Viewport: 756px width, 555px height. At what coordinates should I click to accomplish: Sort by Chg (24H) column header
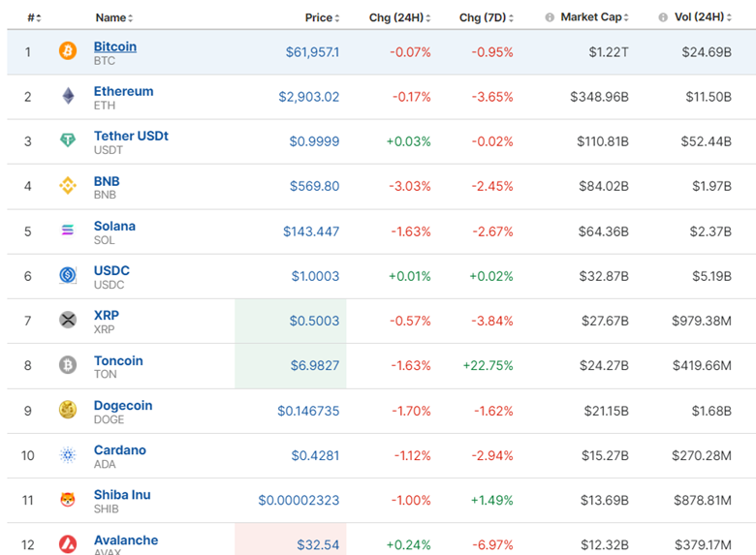[x=399, y=17]
